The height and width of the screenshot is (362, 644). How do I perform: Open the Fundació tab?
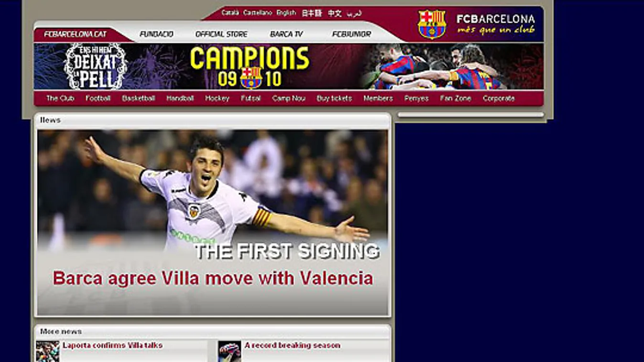tap(156, 34)
